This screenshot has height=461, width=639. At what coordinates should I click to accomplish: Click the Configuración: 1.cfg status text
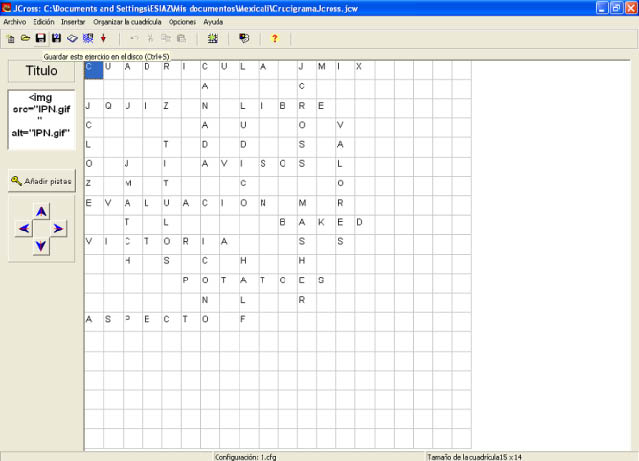pos(246,457)
